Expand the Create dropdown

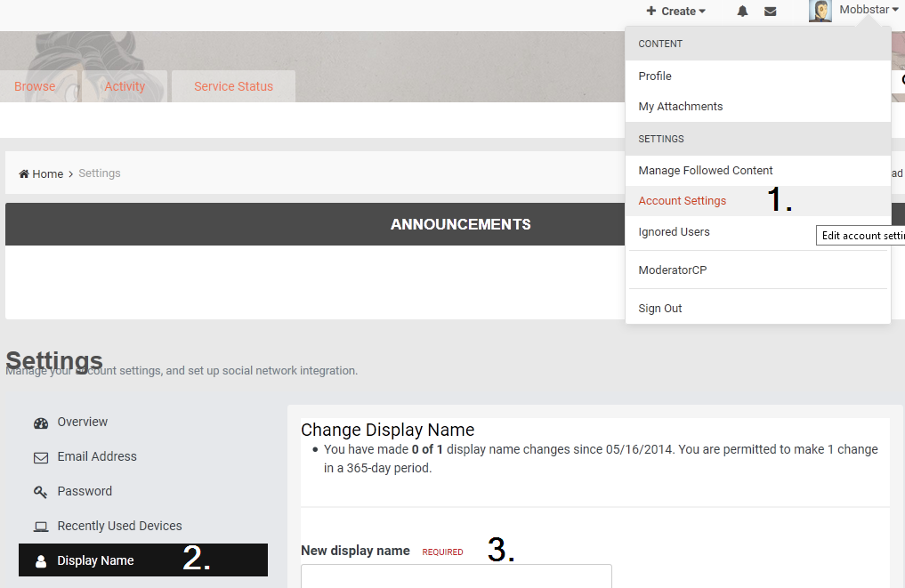tap(676, 12)
